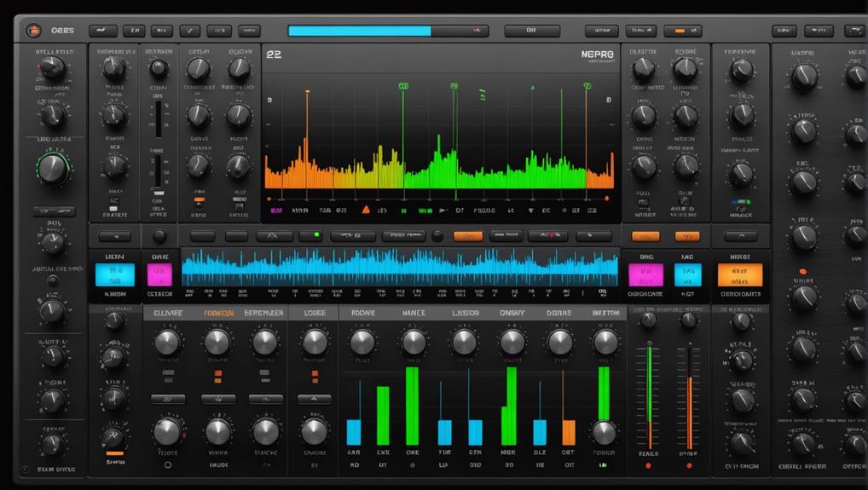Select the knob under the INEFTOM tab
The height and width of the screenshot is (490, 868).
pos(605,343)
